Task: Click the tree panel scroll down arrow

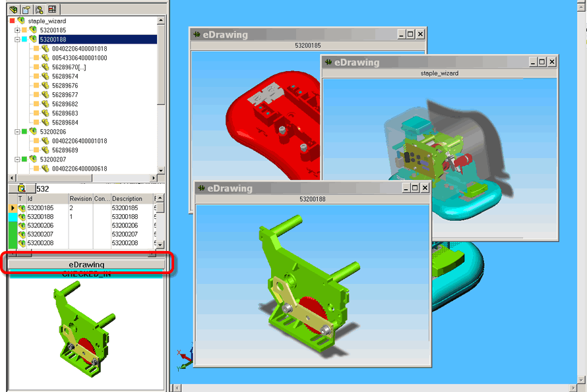Action: click(x=161, y=170)
